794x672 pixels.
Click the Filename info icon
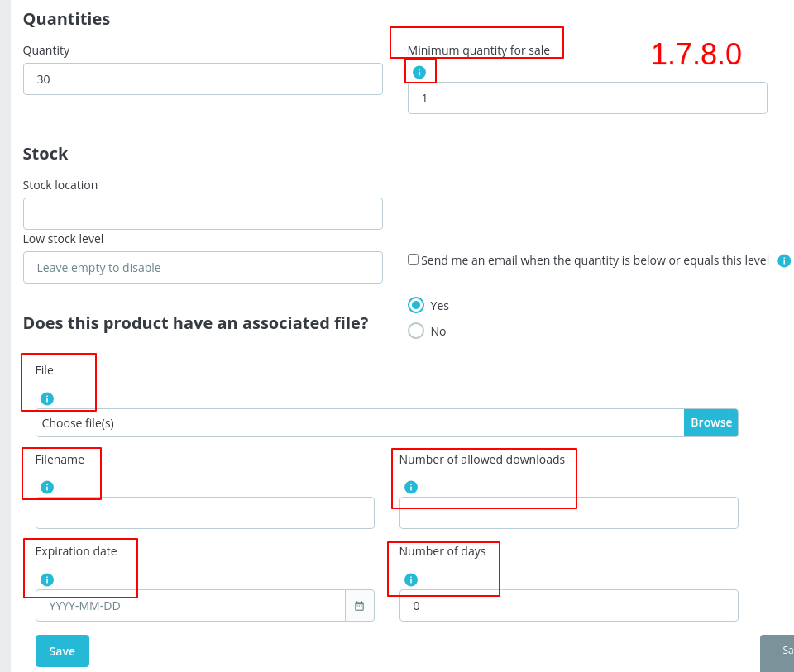tap(47, 485)
